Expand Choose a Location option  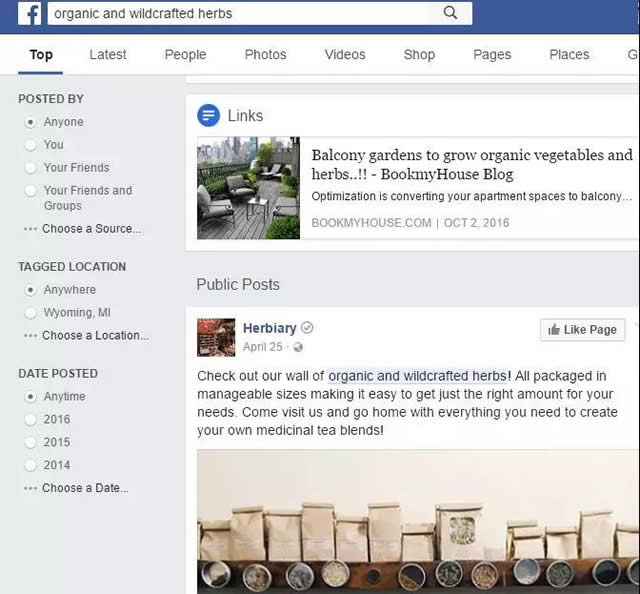[x=94, y=336]
